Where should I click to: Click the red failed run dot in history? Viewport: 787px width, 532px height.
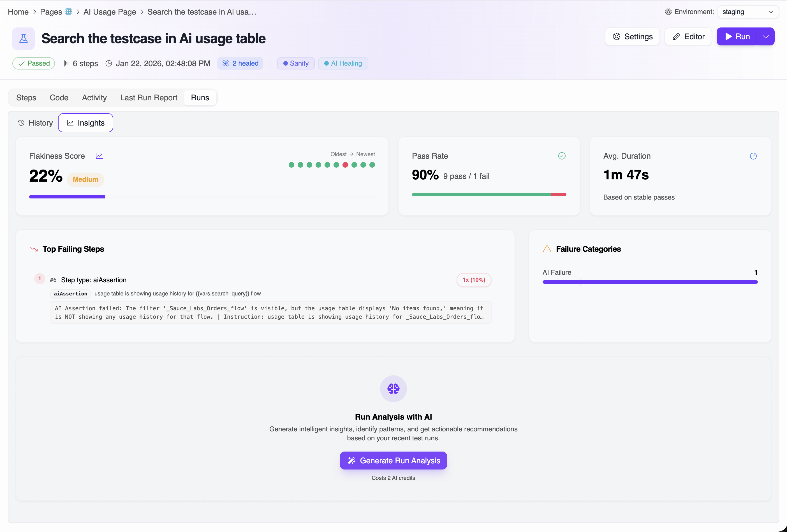click(345, 165)
